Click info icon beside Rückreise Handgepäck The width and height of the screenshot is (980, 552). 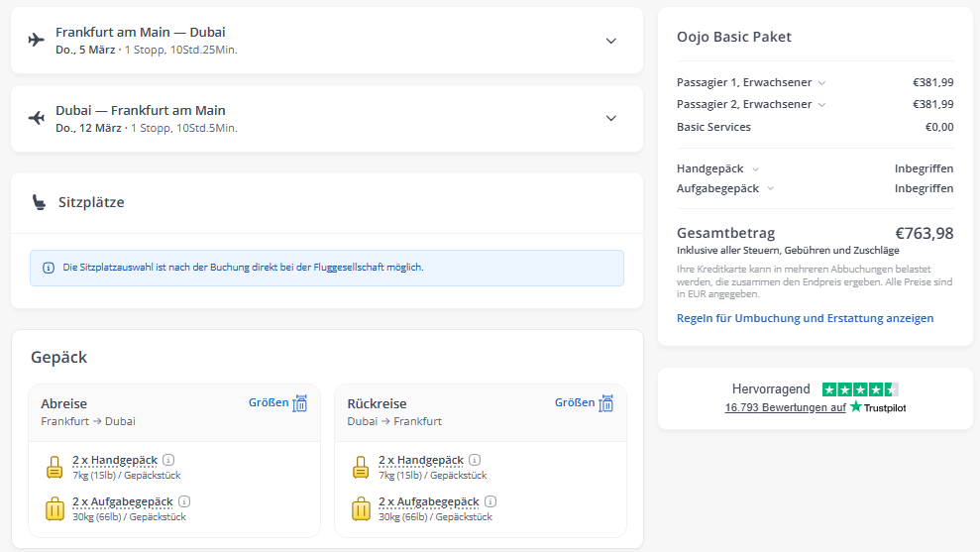(x=475, y=460)
